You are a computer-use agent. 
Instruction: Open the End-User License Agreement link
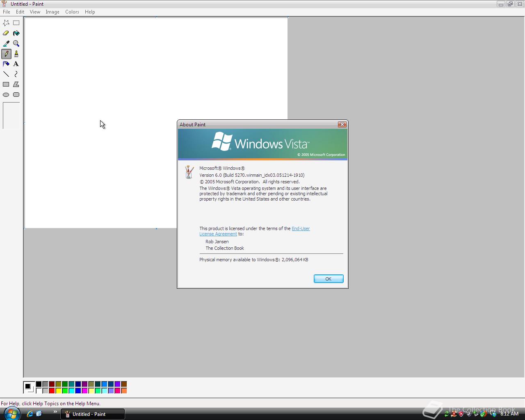(301, 228)
